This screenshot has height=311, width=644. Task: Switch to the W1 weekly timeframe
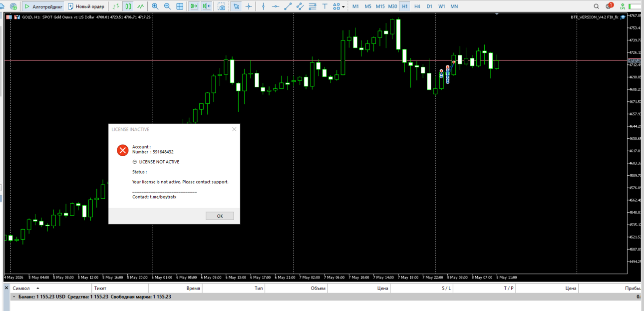[442, 6]
